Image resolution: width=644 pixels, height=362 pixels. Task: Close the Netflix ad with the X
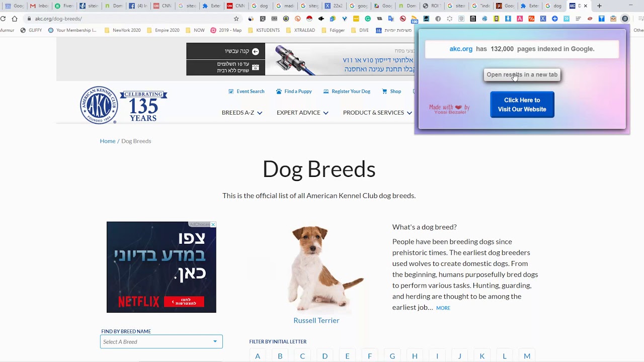[x=213, y=225]
